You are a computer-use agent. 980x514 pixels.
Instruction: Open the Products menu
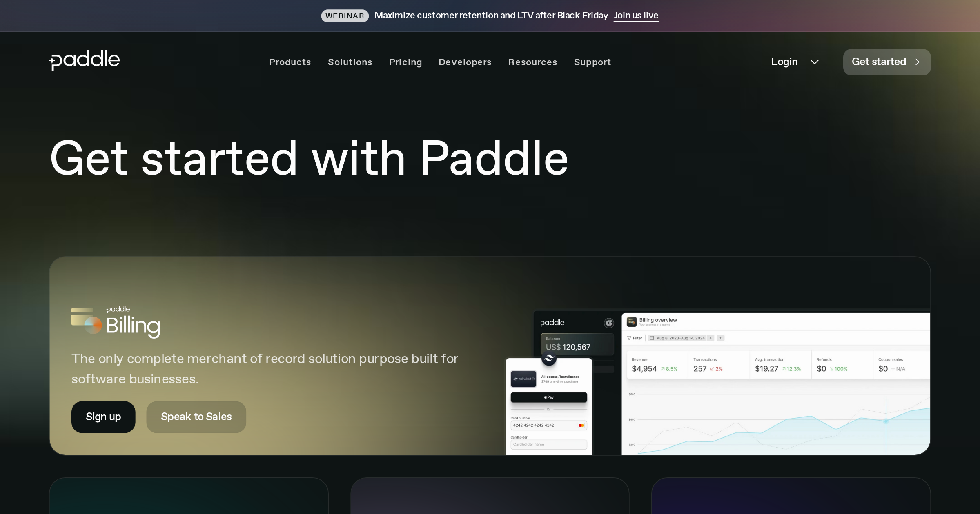(290, 62)
